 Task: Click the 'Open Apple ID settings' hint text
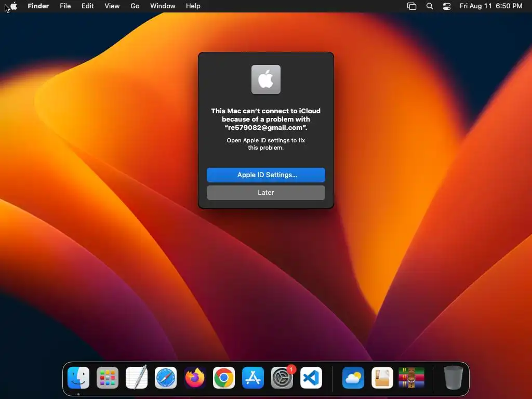pos(265,144)
